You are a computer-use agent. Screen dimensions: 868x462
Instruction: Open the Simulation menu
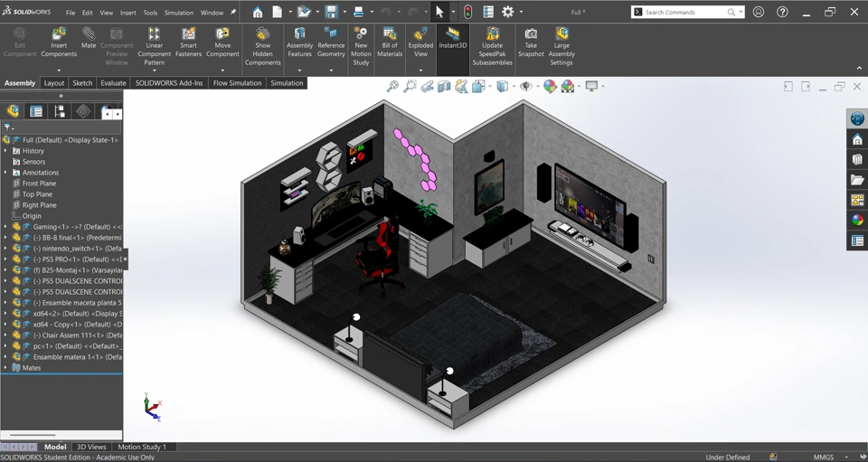pos(179,12)
